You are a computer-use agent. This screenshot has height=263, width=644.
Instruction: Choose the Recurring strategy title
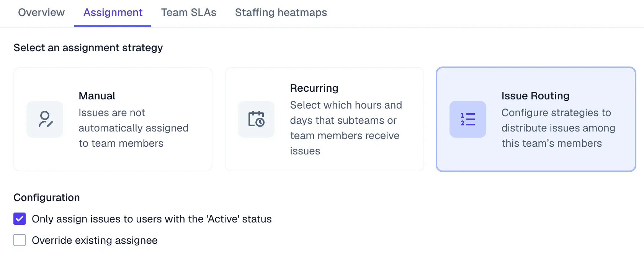(x=314, y=88)
